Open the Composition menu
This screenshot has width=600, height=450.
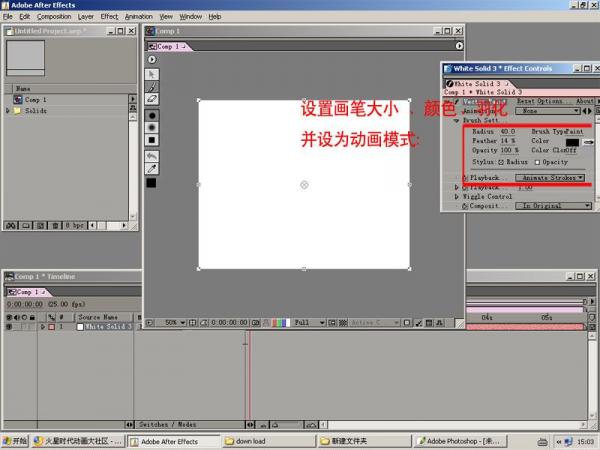point(54,16)
